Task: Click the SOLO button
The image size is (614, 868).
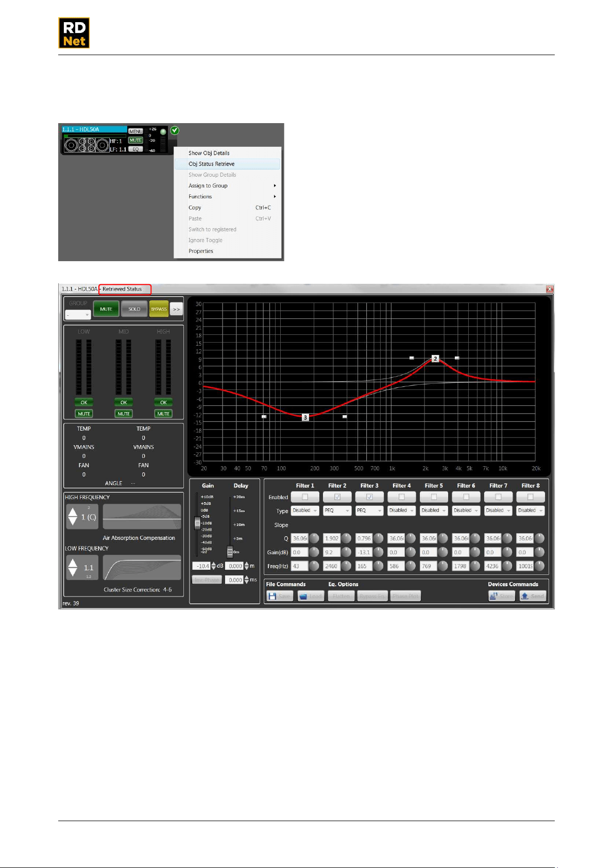Action: click(134, 309)
